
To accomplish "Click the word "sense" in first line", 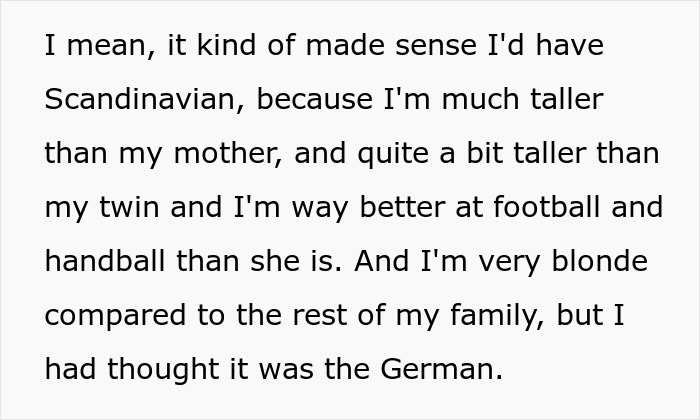I will (436, 45).
